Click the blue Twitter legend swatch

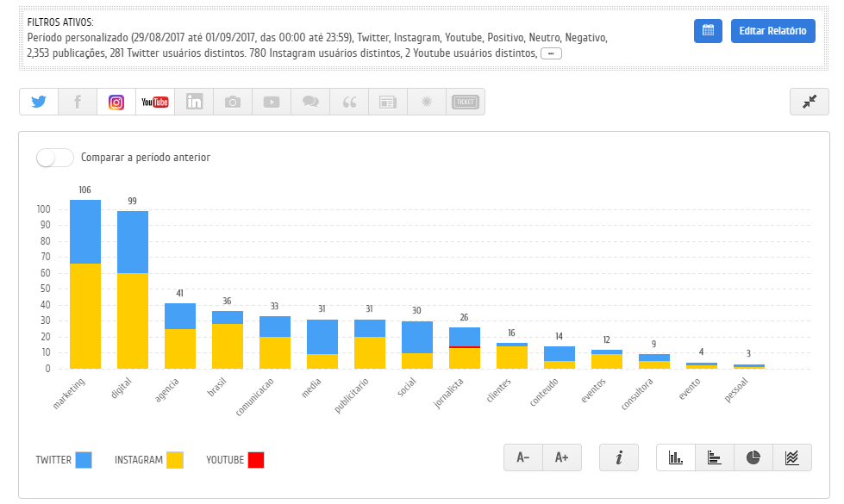pyautogui.click(x=84, y=460)
